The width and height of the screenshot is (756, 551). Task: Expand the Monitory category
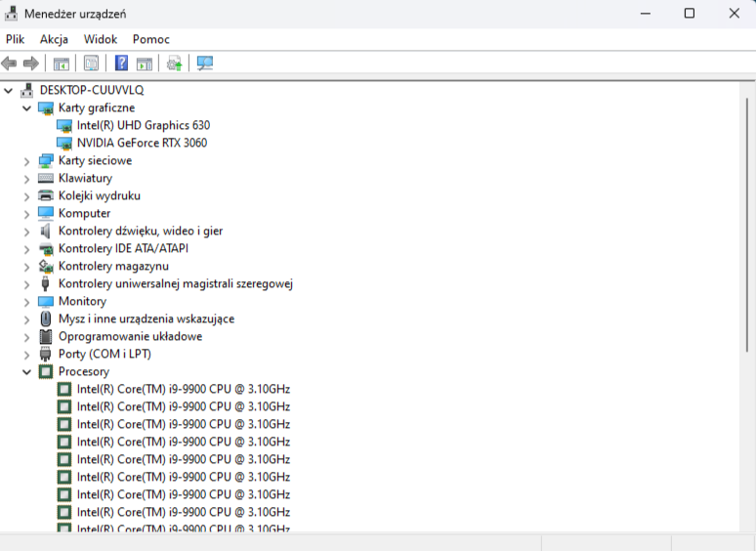27,302
